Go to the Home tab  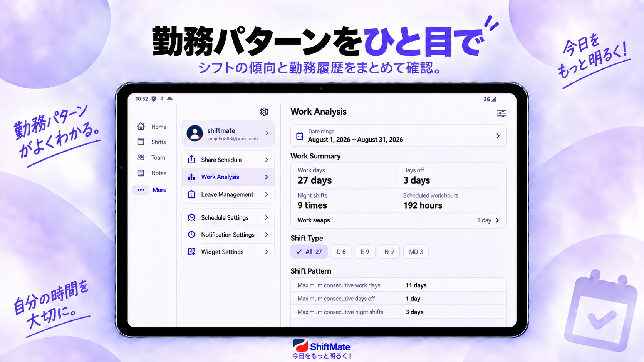(152, 127)
